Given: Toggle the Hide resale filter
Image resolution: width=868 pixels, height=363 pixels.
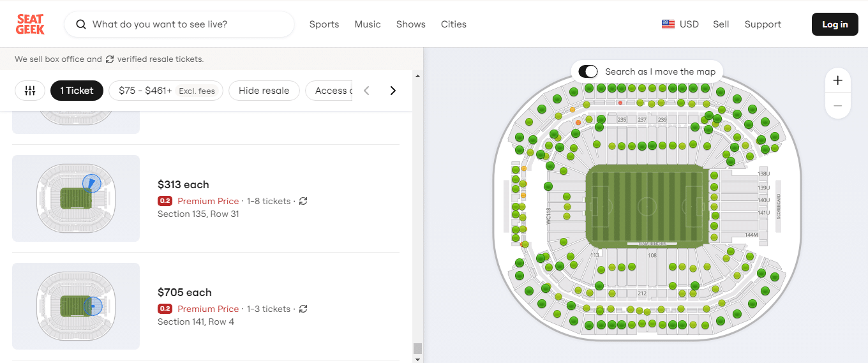Looking at the screenshot, I should [264, 91].
